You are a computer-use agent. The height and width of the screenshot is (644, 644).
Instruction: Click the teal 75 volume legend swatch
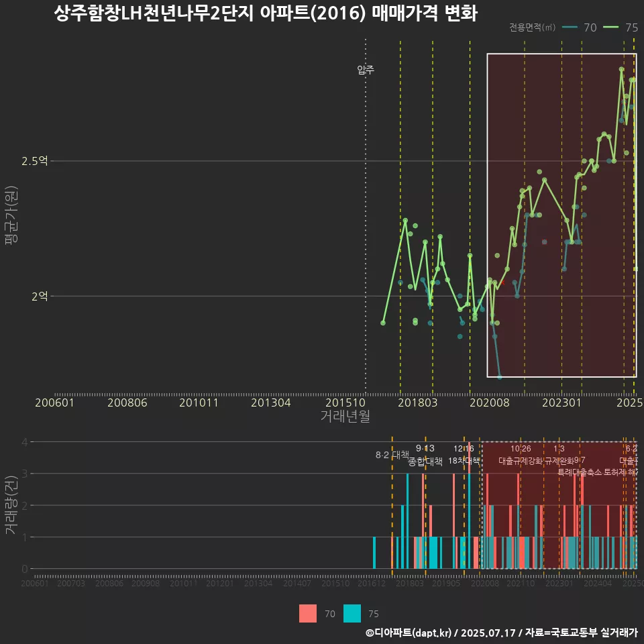tap(352, 614)
